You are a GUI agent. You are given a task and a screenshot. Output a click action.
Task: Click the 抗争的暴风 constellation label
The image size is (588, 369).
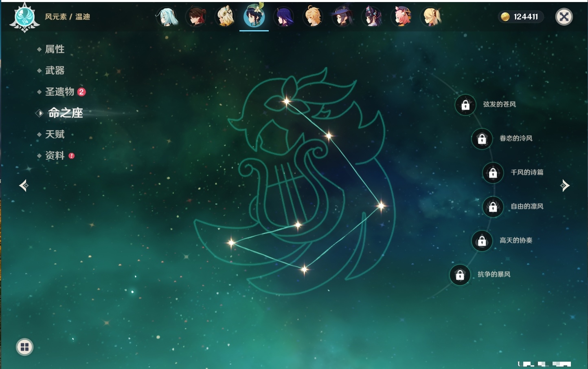pos(494,274)
